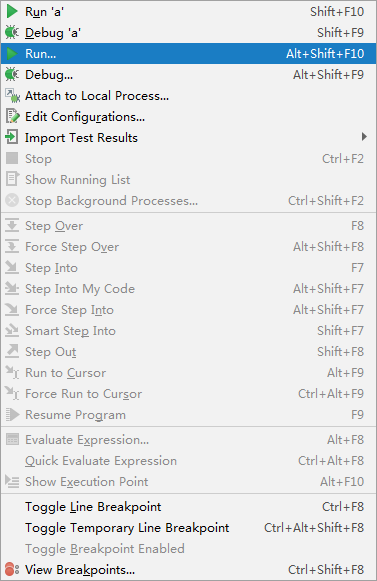Choose the highlighted Run... menu entry
The width and height of the screenshot is (377, 581).
(188, 54)
